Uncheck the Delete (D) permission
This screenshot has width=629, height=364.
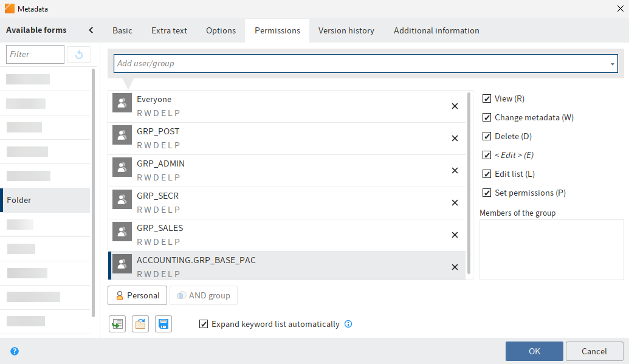487,136
